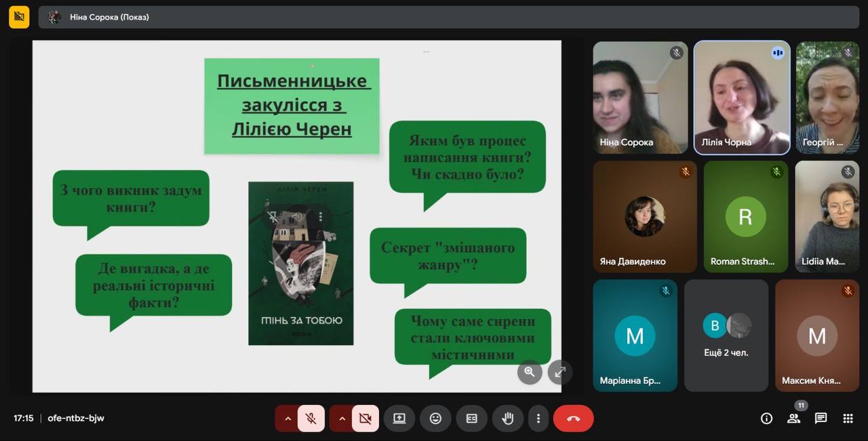Viewport: 868px width, 441px height.
Task: Open the activities grid icon
Action: (848, 419)
